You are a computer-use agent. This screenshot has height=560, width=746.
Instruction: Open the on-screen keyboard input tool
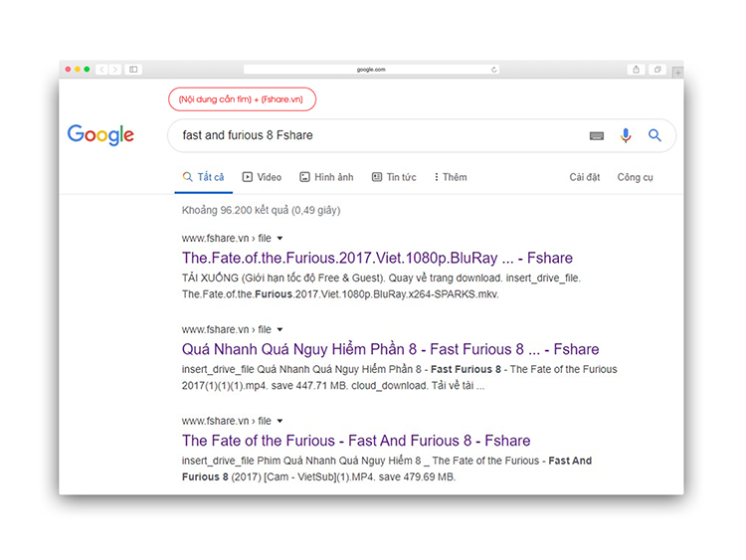point(597,135)
